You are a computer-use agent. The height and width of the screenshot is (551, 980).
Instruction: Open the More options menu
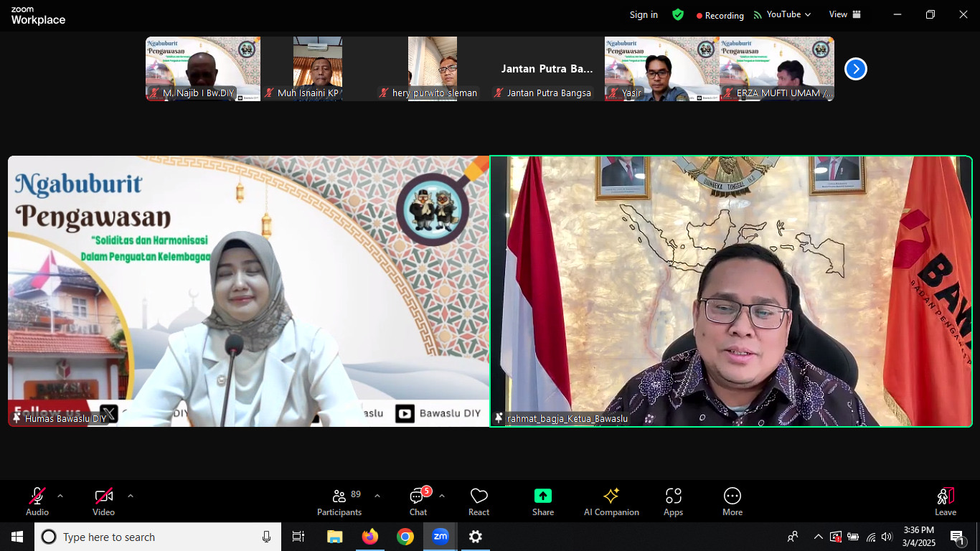pos(732,500)
